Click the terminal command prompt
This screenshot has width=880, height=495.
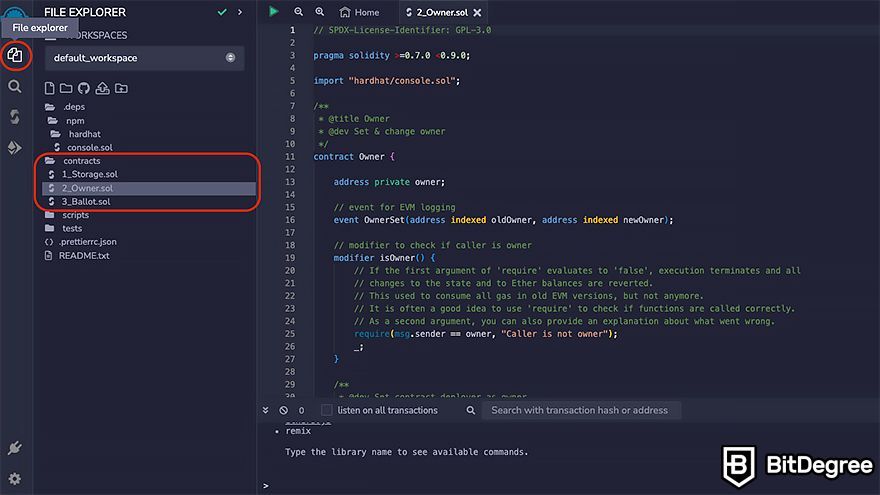click(265, 485)
